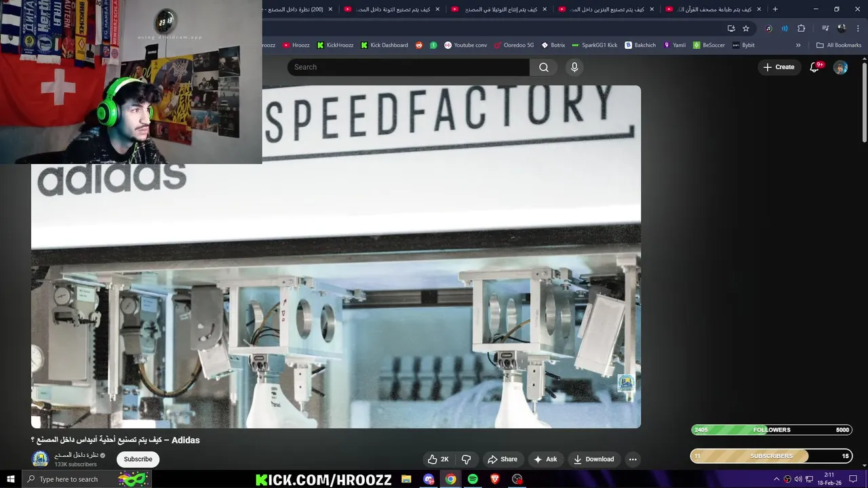
Task: Open the SparkGG1 Kick bookmark
Action: pyautogui.click(x=595, y=45)
